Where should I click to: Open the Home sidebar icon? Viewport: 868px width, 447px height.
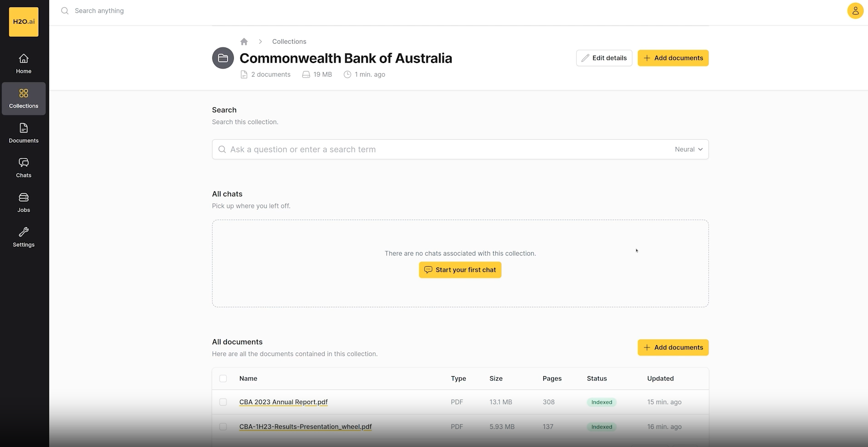[x=24, y=63]
